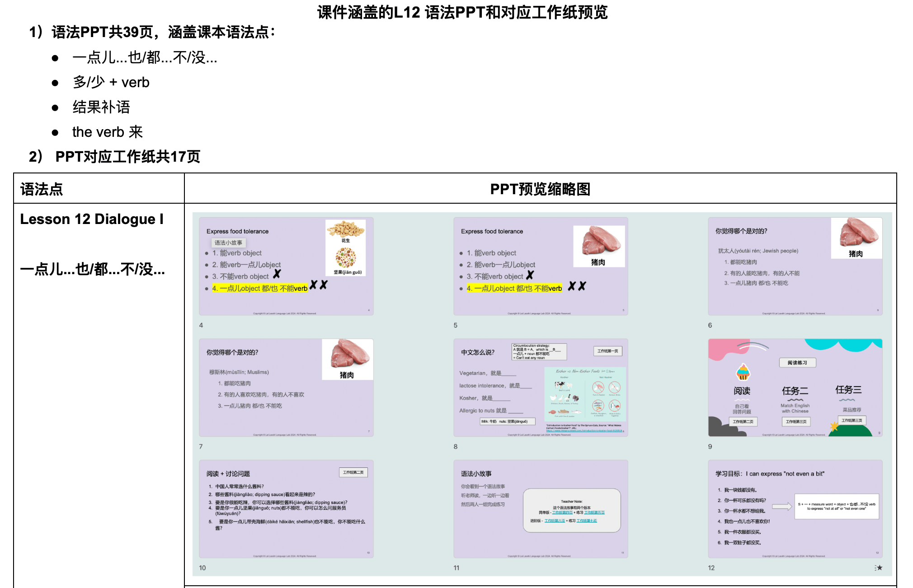Open the 工作纸第五页 link in the Teacher Note
Screen dimensions: 913x588
tap(594, 513)
